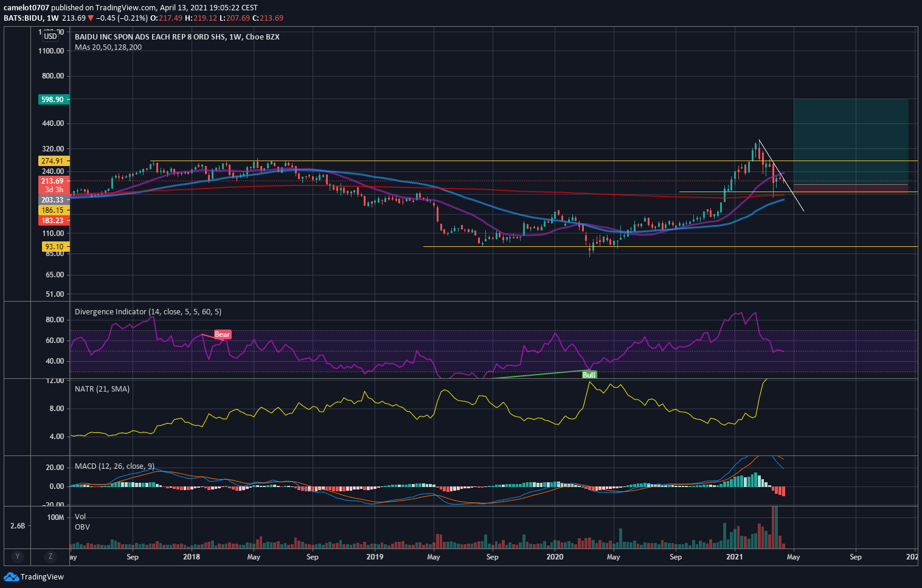Click the Divergence Indicator legend text
The image size is (922, 588).
pyautogui.click(x=148, y=311)
